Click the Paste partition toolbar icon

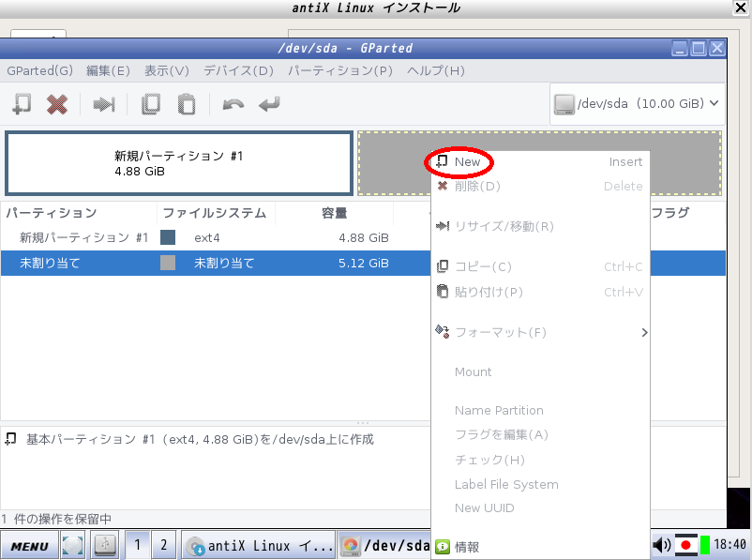click(187, 103)
